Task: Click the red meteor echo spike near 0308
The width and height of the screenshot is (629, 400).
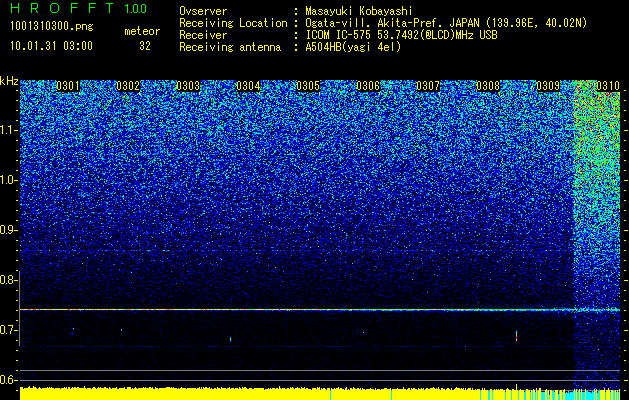Action: click(516, 336)
